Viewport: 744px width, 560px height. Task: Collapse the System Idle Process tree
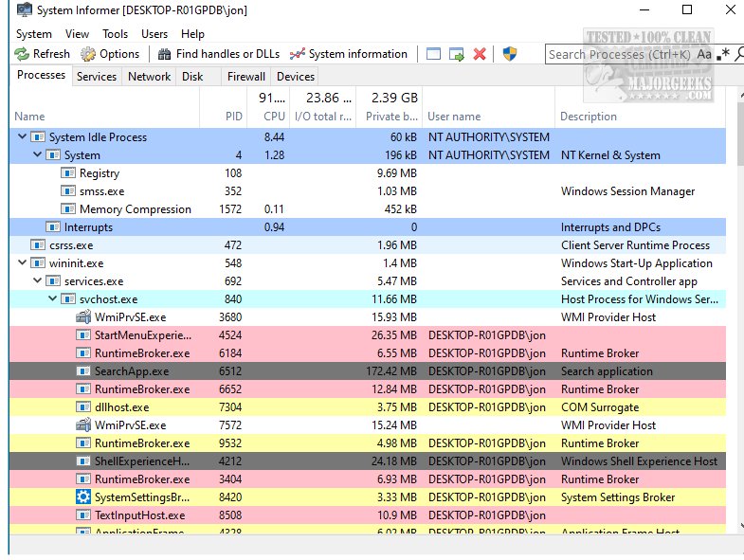pyautogui.click(x=22, y=137)
